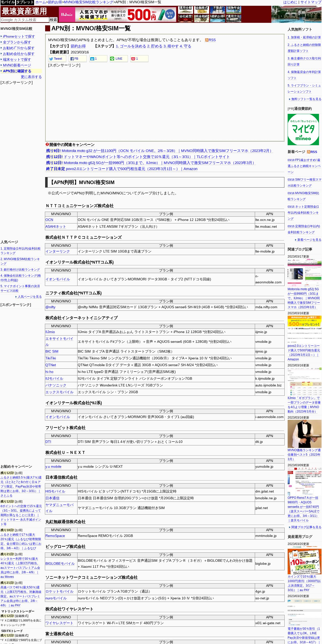
Task: Open the 会社経営 header menu item
Action: click(186, 18)
